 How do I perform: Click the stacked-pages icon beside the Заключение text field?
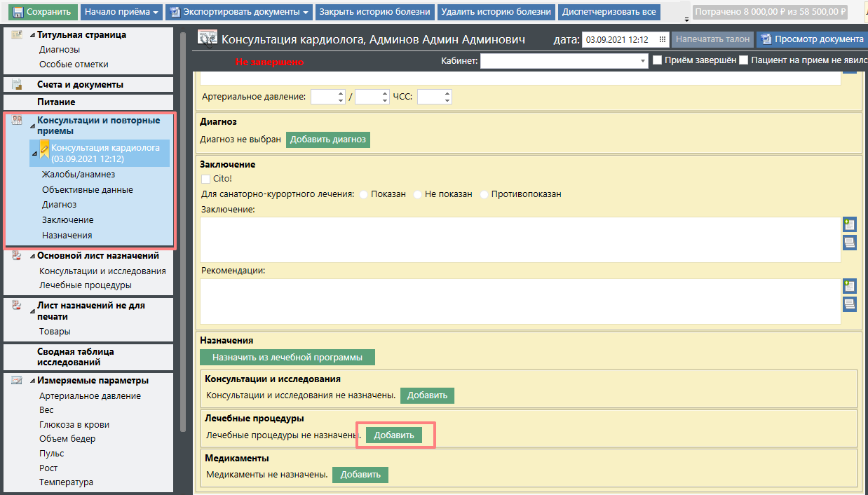click(x=849, y=243)
